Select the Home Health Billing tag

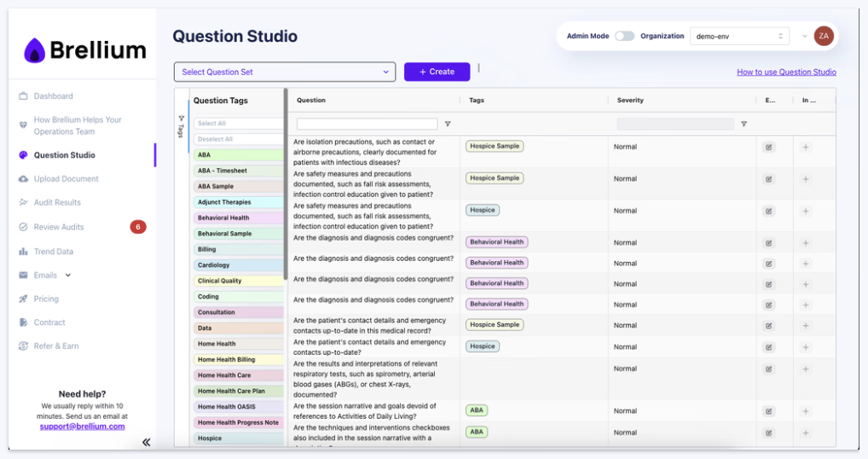point(239,360)
